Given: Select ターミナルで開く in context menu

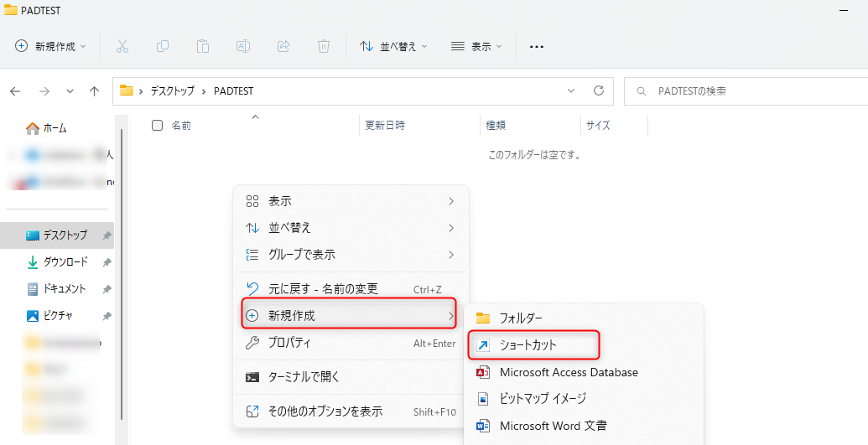Looking at the screenshot, I should point(351,377).
